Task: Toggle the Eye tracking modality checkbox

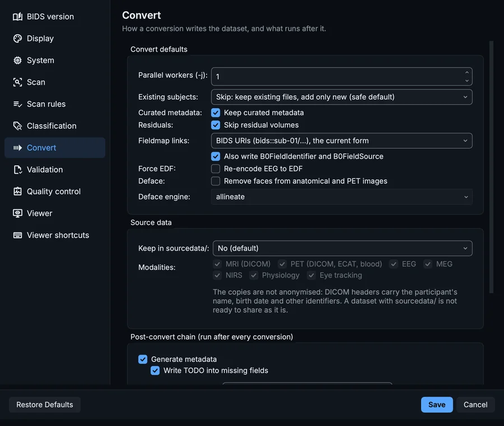Action: pos(311,275)
